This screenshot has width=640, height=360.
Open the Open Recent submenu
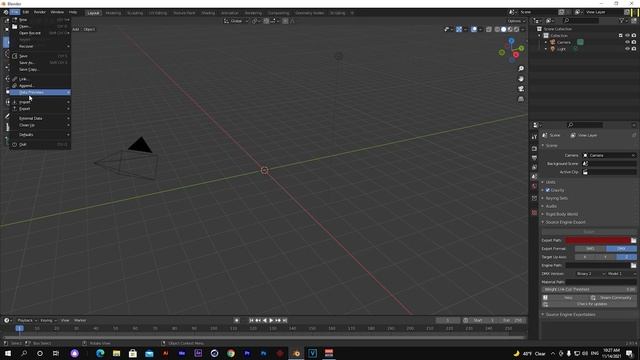click(x=40, y=33)
